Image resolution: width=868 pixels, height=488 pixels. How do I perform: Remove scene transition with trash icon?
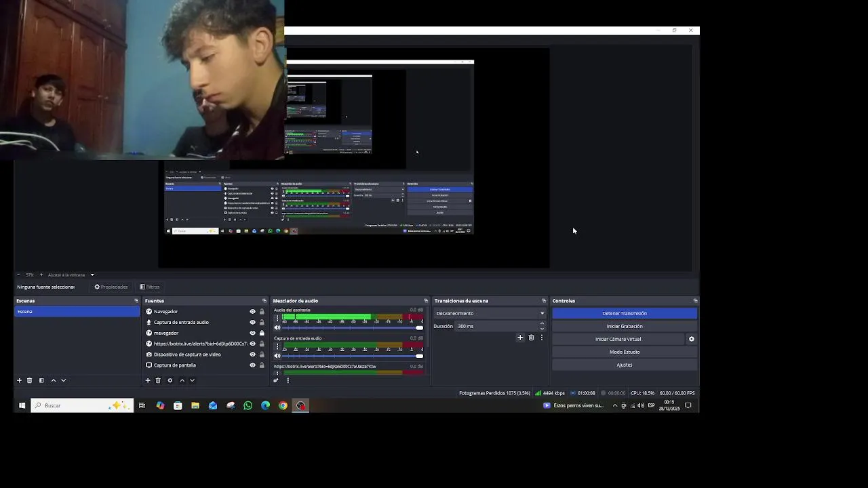tap(531, 338)
